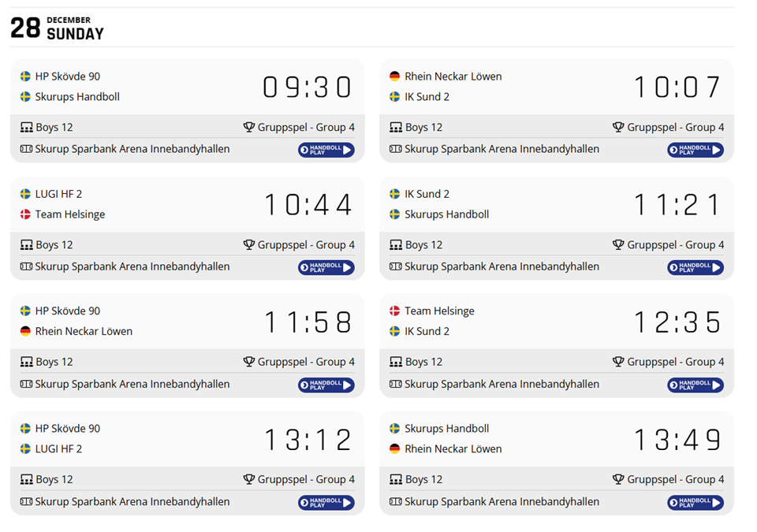Screen dimensions: 757x532
Task: Open Handboll Play for the 12:35 match
Action: pos(695,385)
